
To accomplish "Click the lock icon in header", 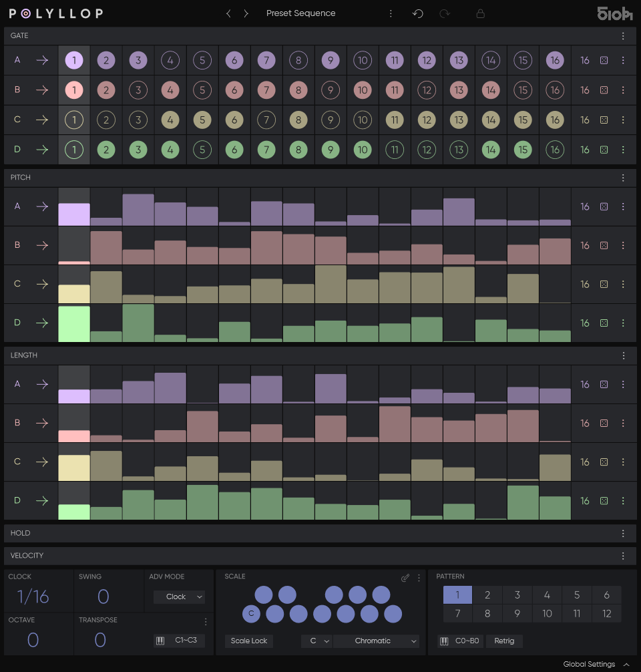I will [480, 13].
